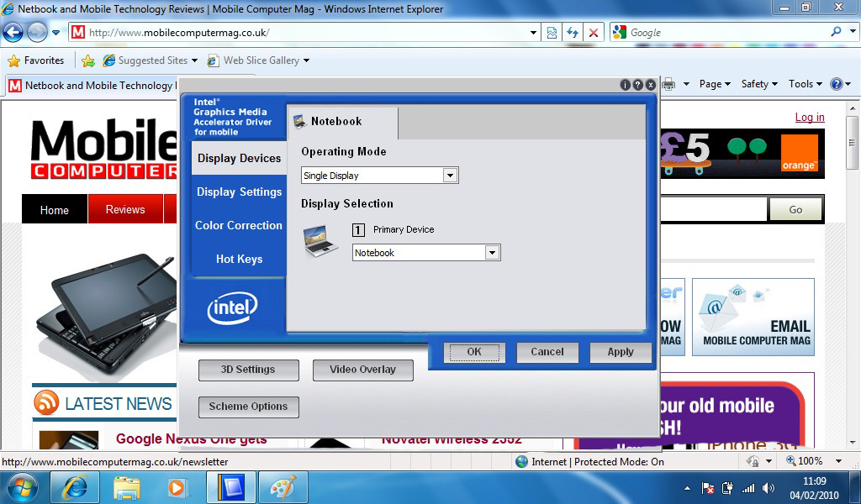Click the search magnifier icon
The image size is (861, 504).
[x=837, y=33]
